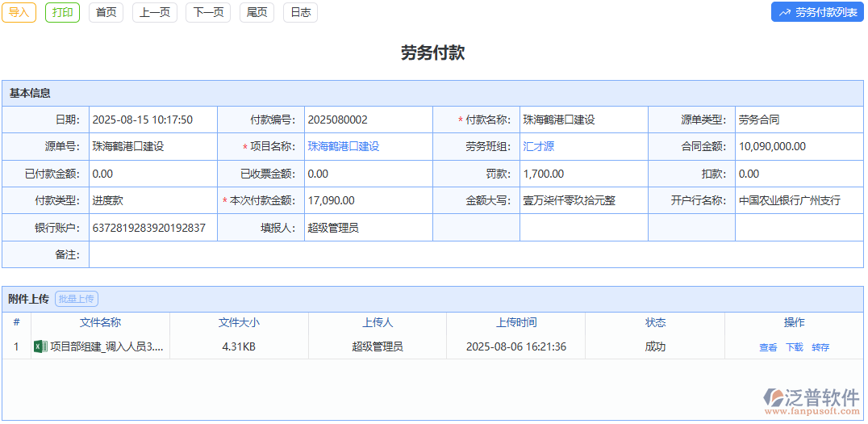Click the Excel file icon in attachment row
This screenshot has height=424, width=868.
coord(40,346)
